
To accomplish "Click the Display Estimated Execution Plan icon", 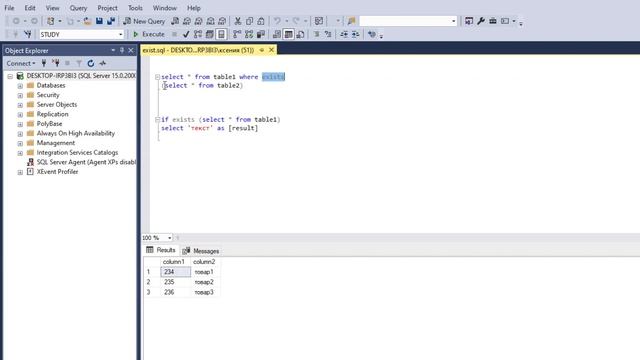I will [198, 34].
